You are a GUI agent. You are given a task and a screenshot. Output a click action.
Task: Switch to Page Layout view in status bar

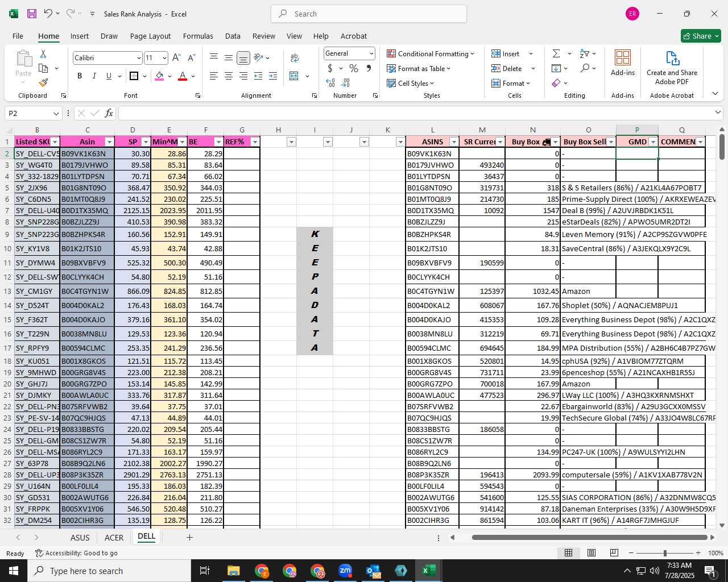591,553
